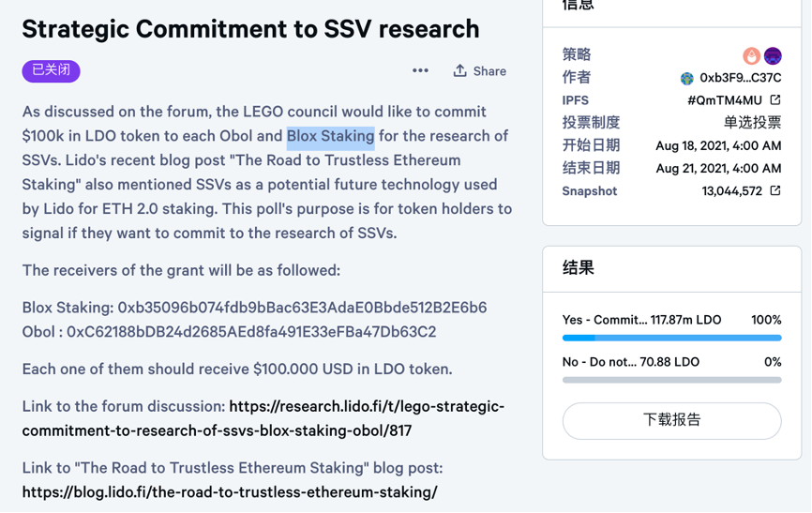Image resolution: width=812 pixels, height=513 pixels.
Task: Open the blog.lido.fi trustless staking link
Action: tap(230, 491)
